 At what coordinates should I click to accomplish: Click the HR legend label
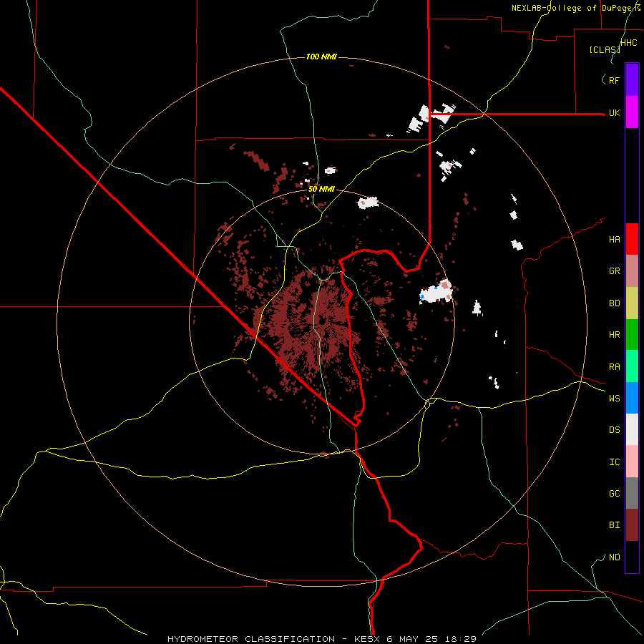coord(614,335)
